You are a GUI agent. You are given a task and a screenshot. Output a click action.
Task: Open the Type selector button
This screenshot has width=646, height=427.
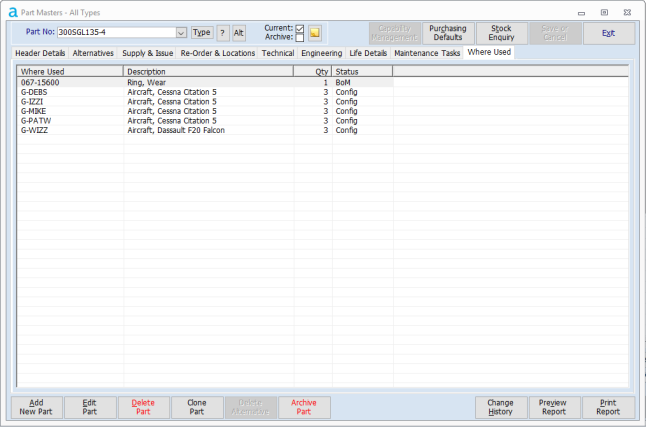point(202,33)
